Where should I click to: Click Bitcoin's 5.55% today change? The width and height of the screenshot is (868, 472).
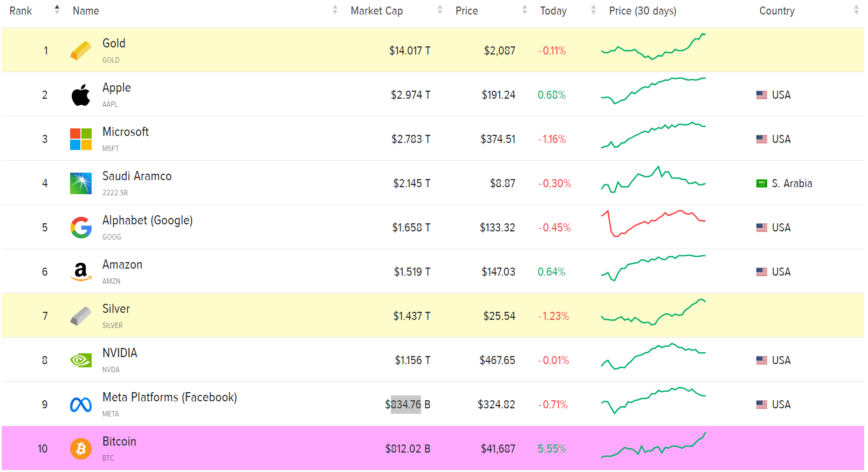point(552,449)
